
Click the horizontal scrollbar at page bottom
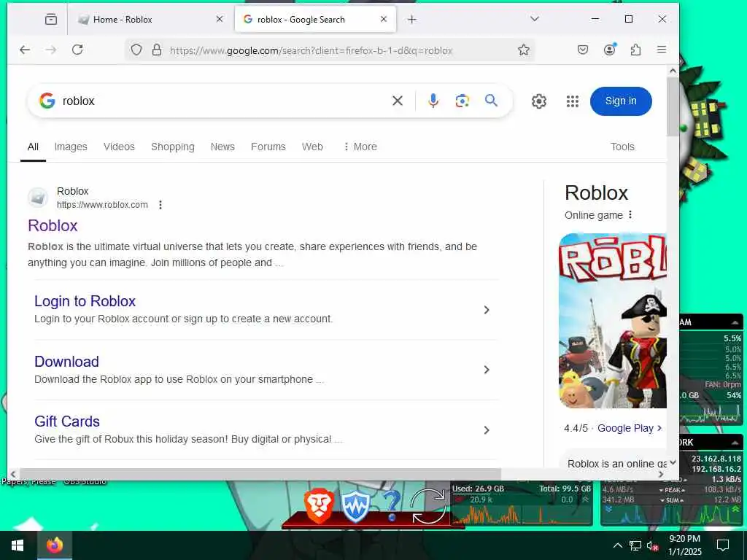click(260, 474)
